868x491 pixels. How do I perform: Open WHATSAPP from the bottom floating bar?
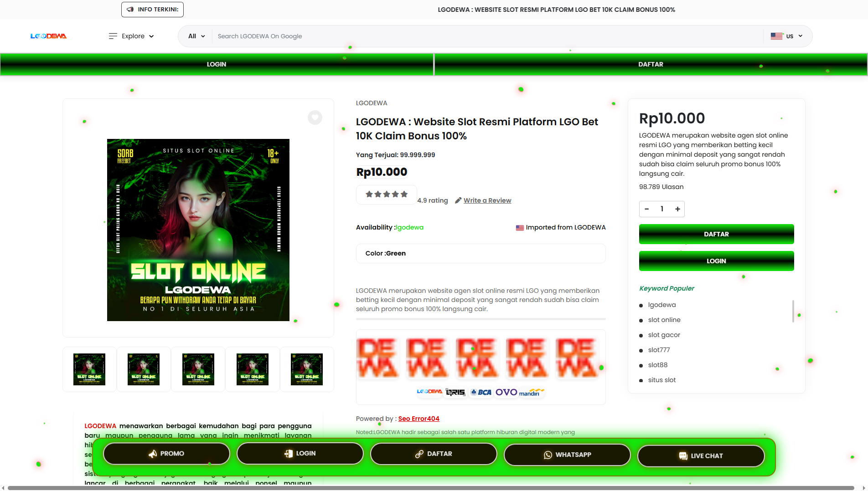[567, 455]
